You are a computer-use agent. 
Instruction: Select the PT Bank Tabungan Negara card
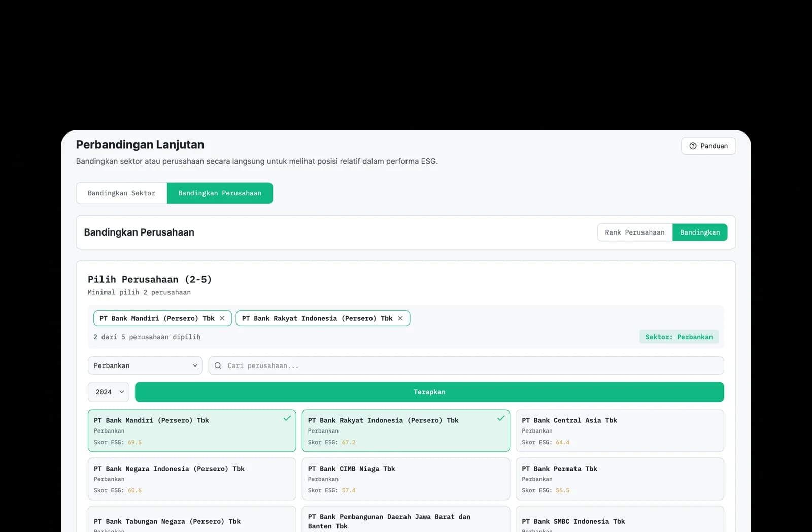[x=192, y=519]
